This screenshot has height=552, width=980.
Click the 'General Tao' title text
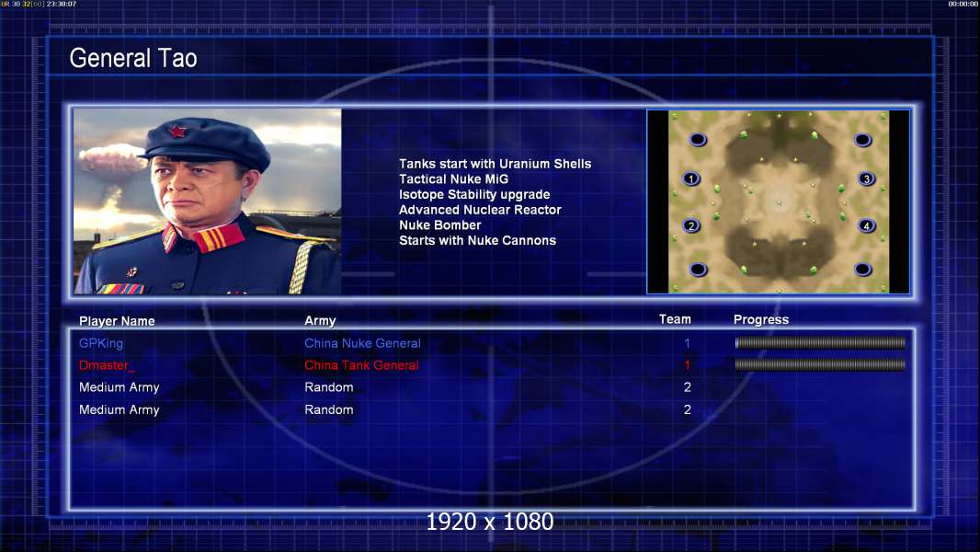(133, 58)
